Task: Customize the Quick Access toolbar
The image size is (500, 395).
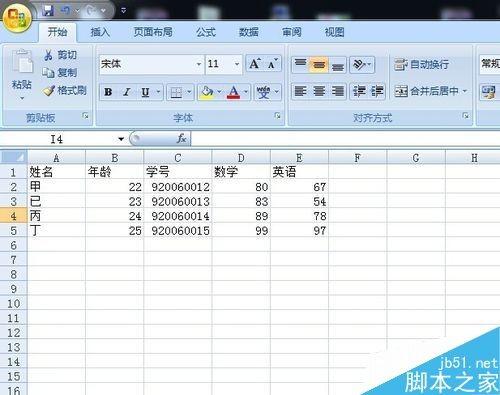Action: (x=123, y=11)
